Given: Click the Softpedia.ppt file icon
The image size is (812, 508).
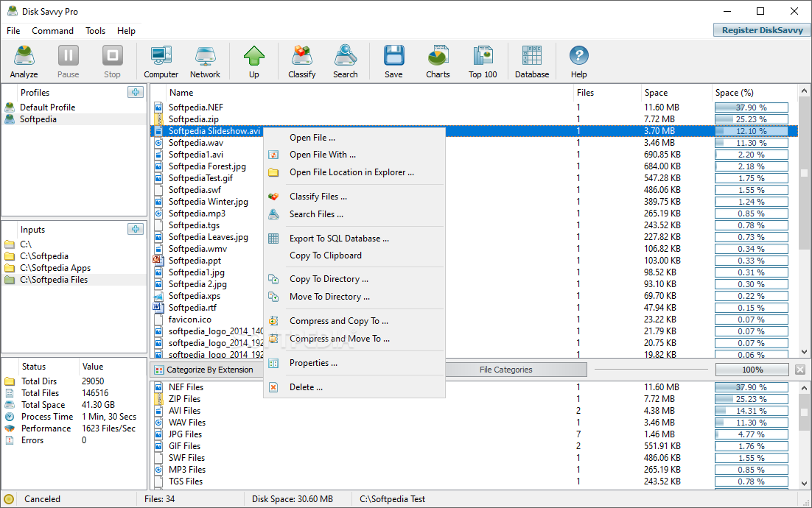Looking at the screenshot, I should tap(158, 260).
